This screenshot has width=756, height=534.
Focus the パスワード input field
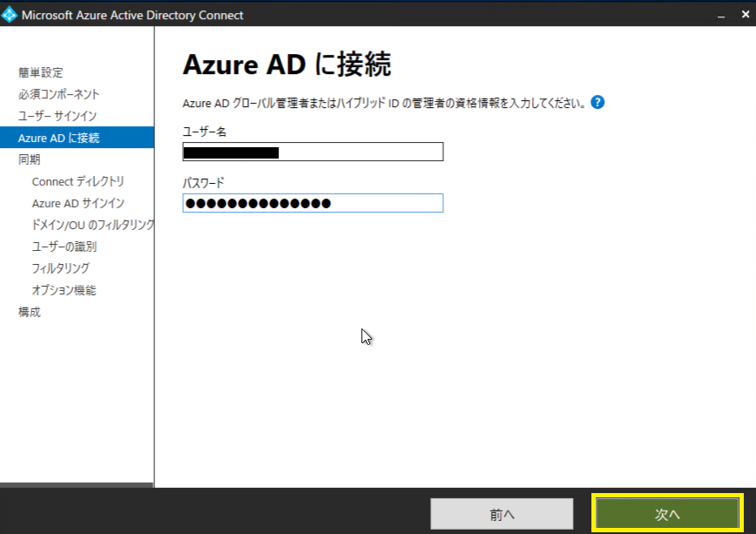(x=313, y=203)
